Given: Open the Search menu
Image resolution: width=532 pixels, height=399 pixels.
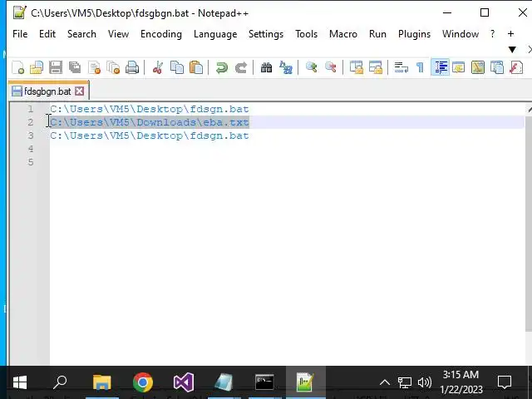Looking at the screenshot, I should 81,34.
